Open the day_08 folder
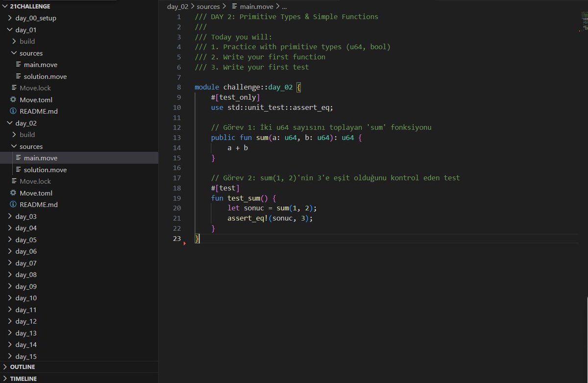 26,275
